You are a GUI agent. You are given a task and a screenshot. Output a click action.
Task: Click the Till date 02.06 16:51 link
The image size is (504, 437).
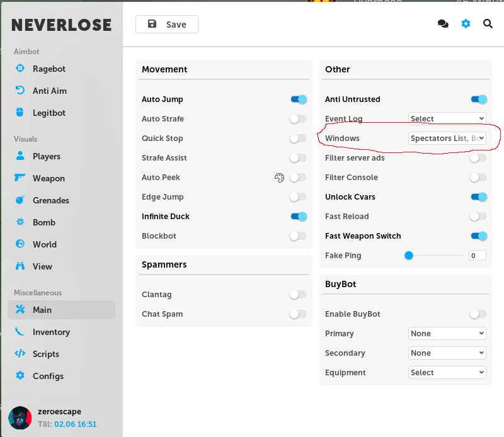(x=75, y=424)
